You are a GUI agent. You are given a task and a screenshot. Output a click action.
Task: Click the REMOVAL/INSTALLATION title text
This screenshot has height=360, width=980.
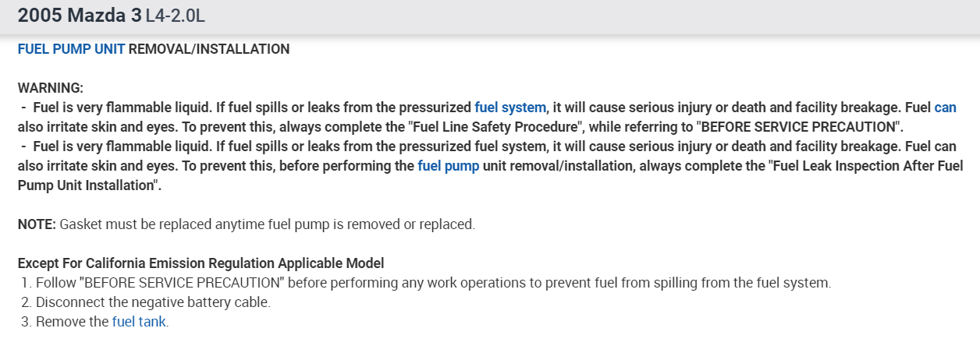click(209, 49)
